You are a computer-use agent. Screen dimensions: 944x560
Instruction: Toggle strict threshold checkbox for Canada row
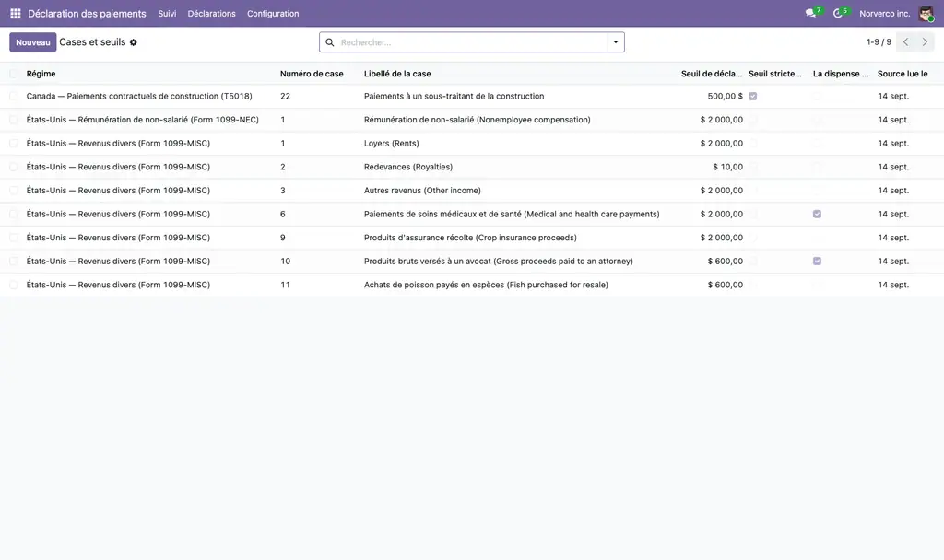752,96
